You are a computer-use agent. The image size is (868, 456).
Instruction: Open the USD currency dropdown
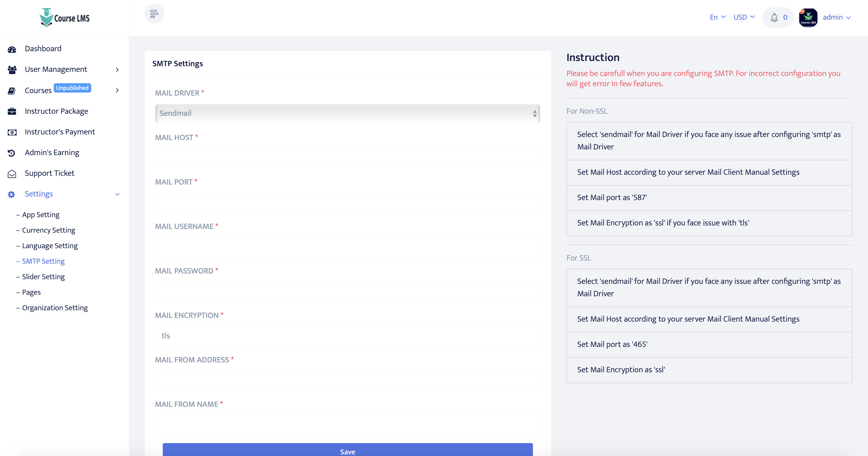coord(744,17)
